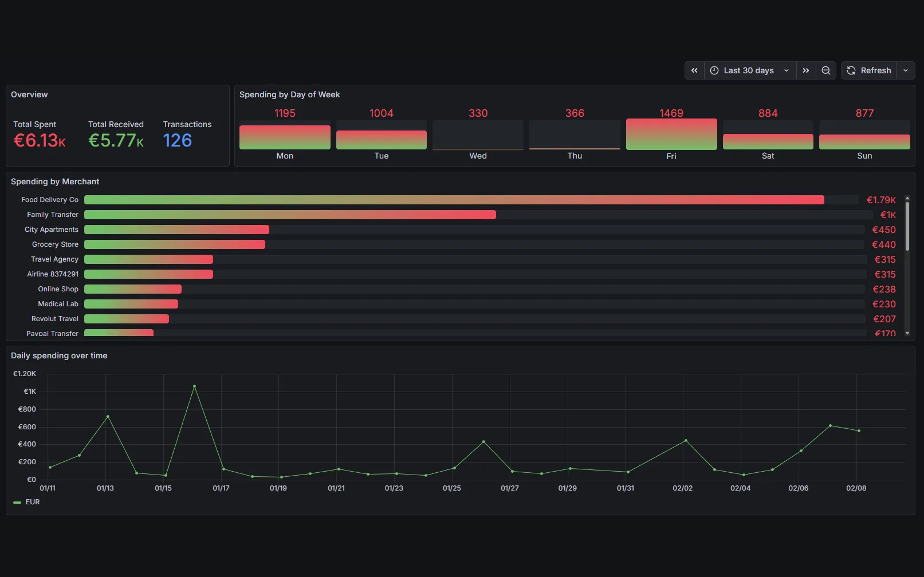Click the zoom out time range magnifier icon
Image resolution: width=924 pixels, height=577 pixels.
pos(825,70)
